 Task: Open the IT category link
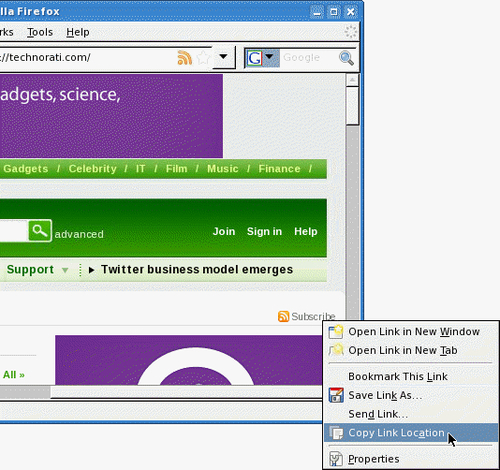tap(140, 169)
